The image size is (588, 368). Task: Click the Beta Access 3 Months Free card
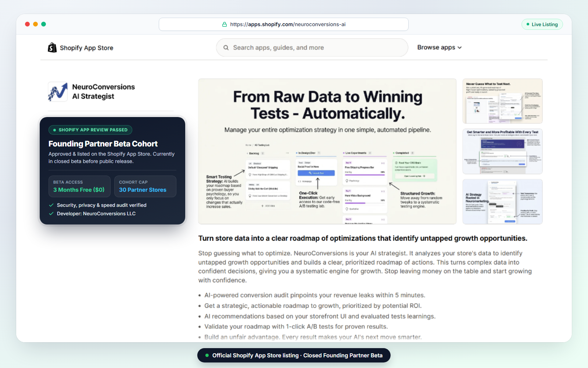point(79,186)
